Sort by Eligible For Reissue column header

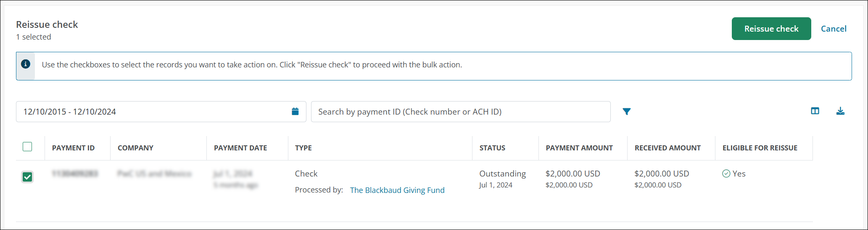pyautogui.click(x=760, y=148)
